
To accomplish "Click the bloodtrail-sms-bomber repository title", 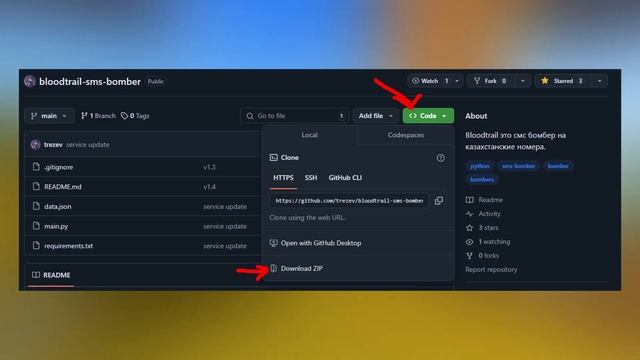I will click(90, 82).
